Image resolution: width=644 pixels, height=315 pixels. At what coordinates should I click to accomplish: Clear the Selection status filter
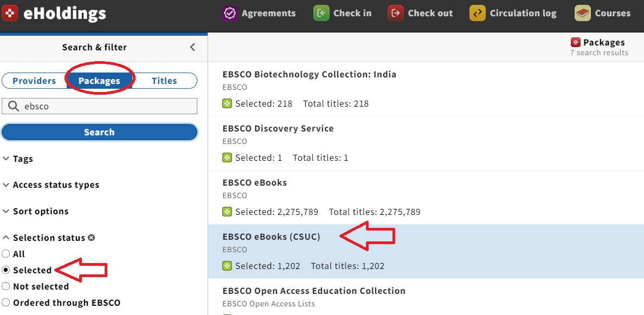pos(92,238)
